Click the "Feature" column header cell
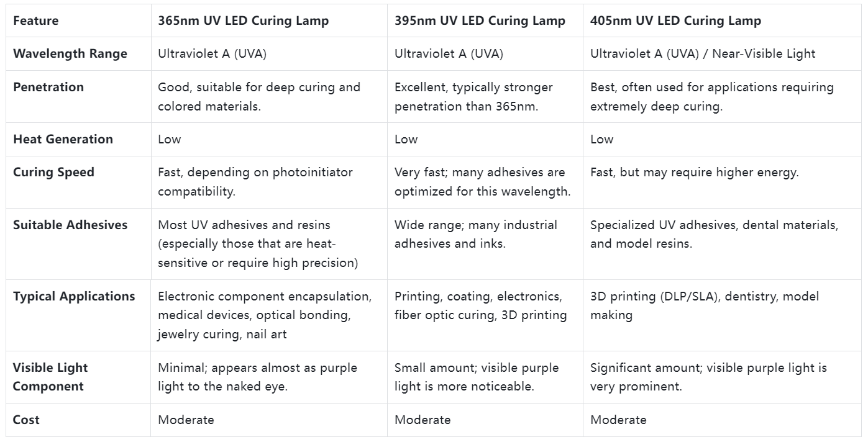Screen dimensions: 868x442 [36, 21]
